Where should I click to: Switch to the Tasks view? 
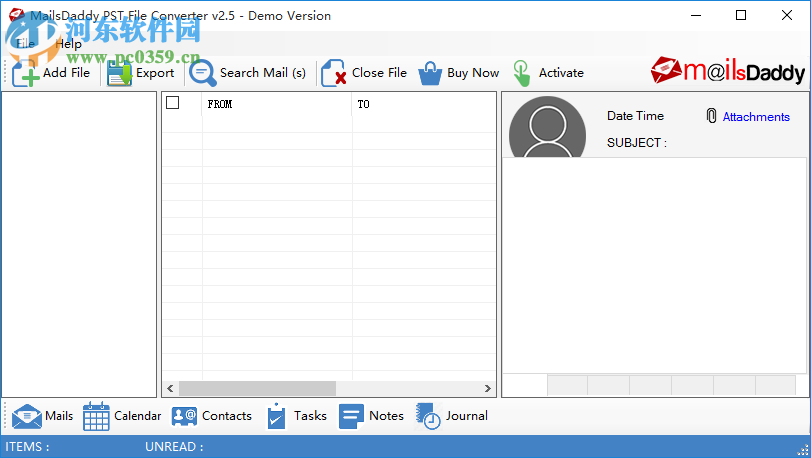[x=310, y=416]
